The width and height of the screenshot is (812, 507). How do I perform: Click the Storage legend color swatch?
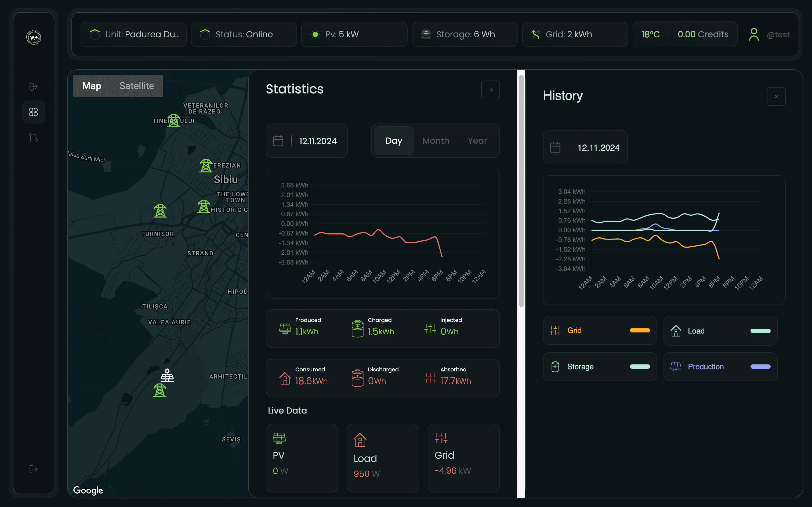tap(640, 367)
